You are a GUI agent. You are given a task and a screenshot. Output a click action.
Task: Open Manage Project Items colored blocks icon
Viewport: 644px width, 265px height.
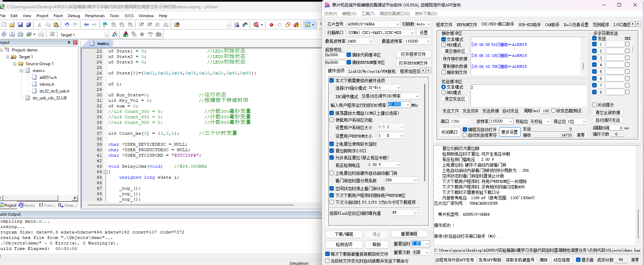pyautogui.click(x=126, y=34)
